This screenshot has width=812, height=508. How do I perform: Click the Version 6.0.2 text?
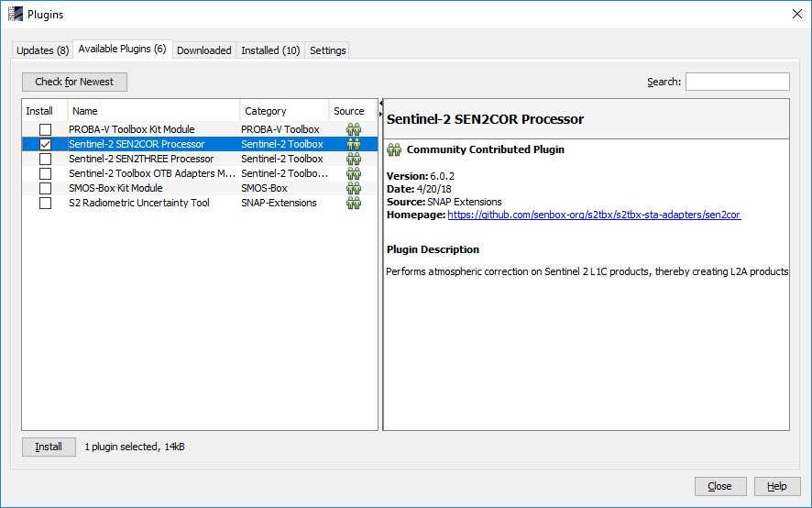click(x=421, y=176)
